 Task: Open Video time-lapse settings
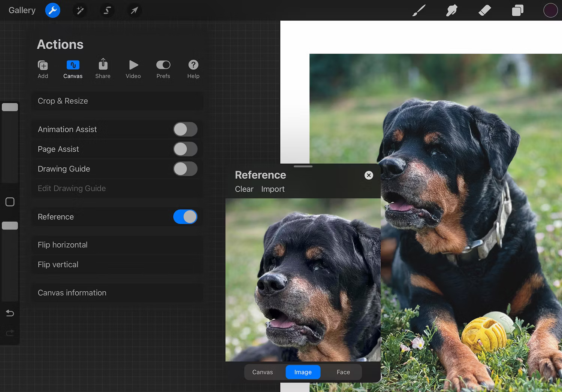point(133,69)
